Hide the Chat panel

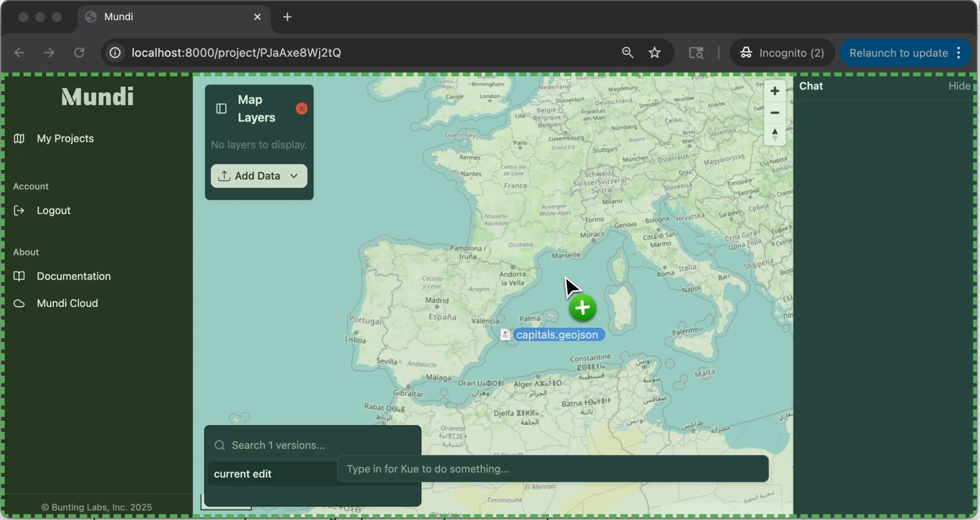959,86
